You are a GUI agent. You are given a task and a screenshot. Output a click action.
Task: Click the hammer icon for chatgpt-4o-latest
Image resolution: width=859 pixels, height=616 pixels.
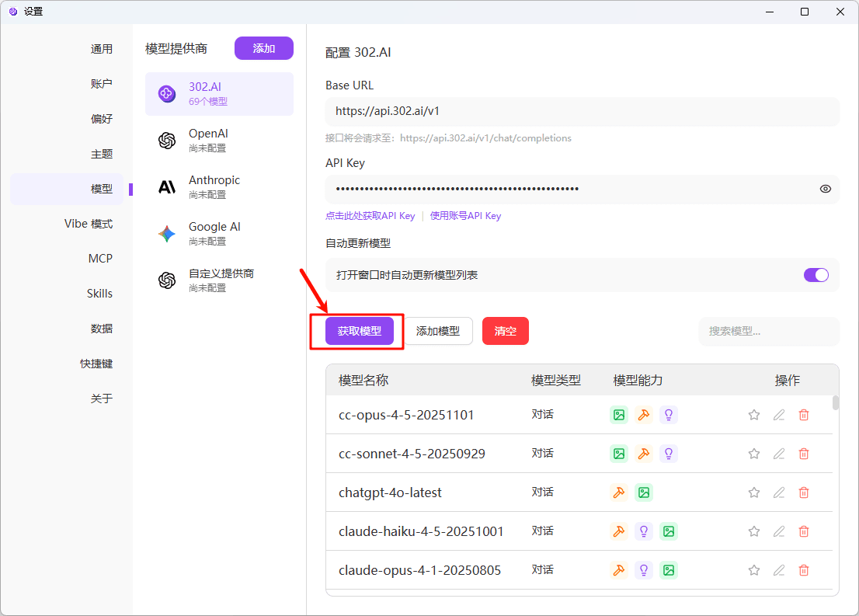[619, 492]
